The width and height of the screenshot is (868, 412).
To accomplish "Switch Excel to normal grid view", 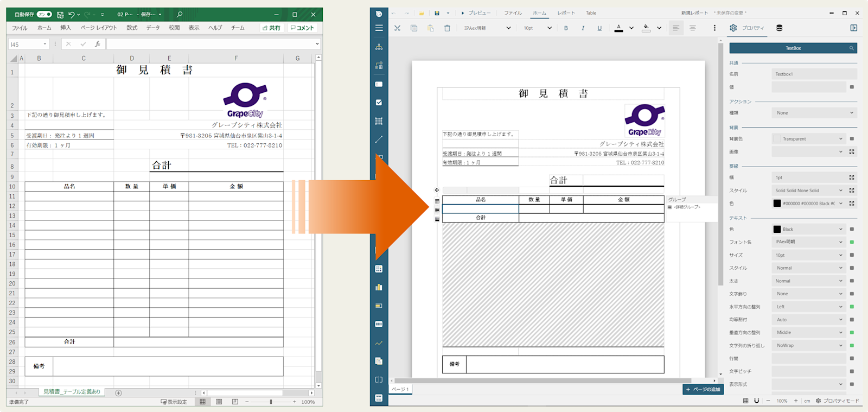I will pyautogui.click(x=202, y=402).
